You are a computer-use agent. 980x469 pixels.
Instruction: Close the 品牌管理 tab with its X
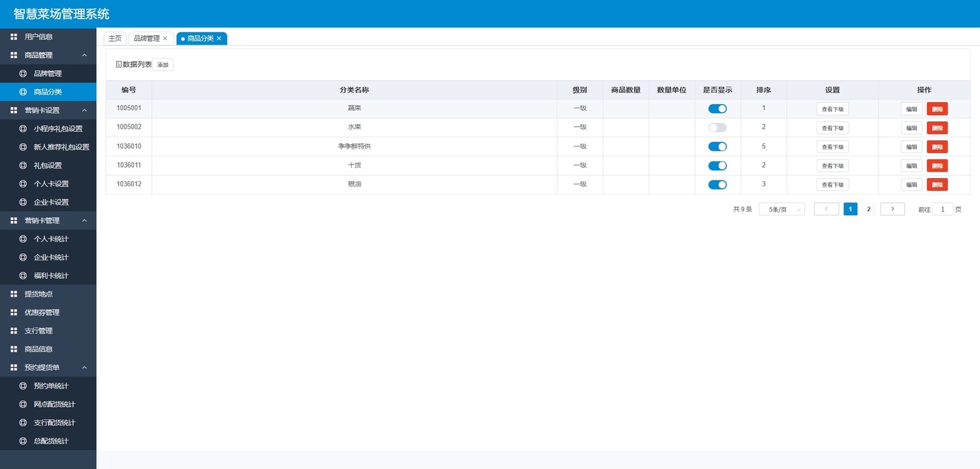165,38
